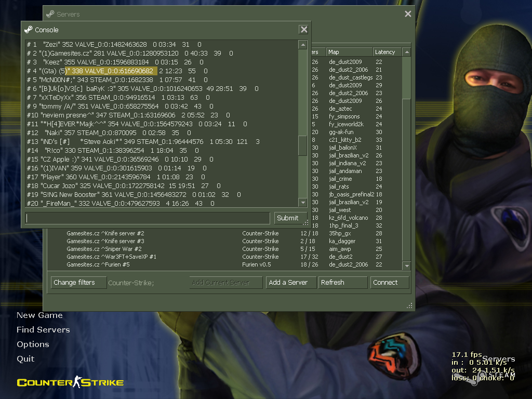
Task: Click the "neviem presne^" player line in Console
Action: click(x=128, y=115)
